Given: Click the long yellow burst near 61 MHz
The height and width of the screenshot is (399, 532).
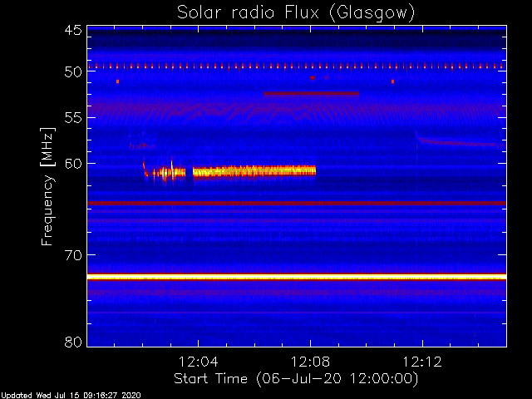Looking at the screenshot, I should tap(254, 170).
